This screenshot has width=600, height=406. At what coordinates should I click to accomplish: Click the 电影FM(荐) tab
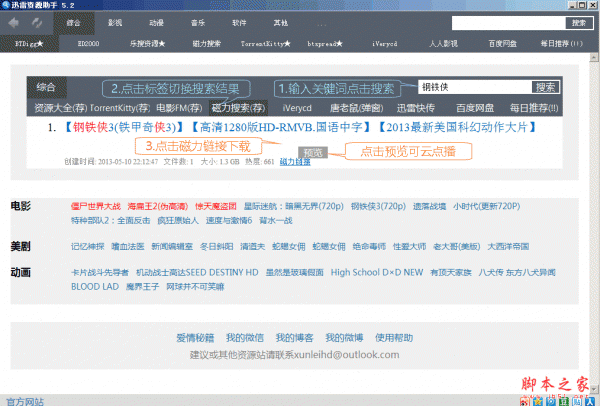point(179,108)
